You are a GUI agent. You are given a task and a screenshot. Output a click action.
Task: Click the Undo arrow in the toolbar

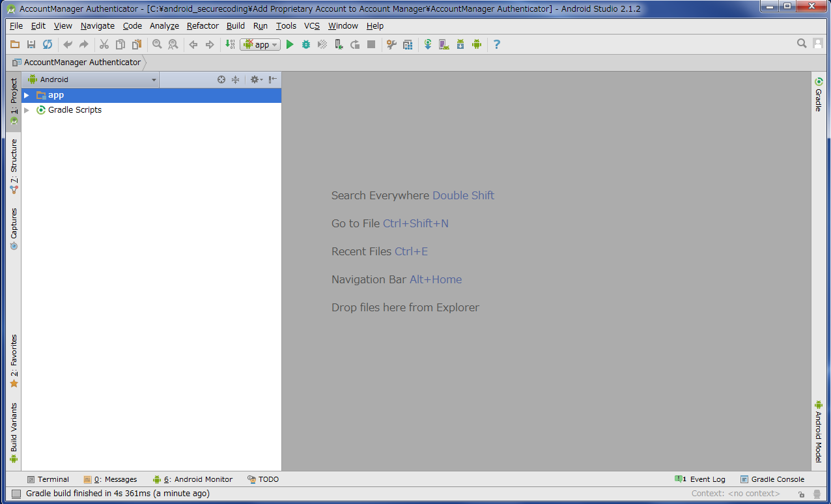[68, 44]
